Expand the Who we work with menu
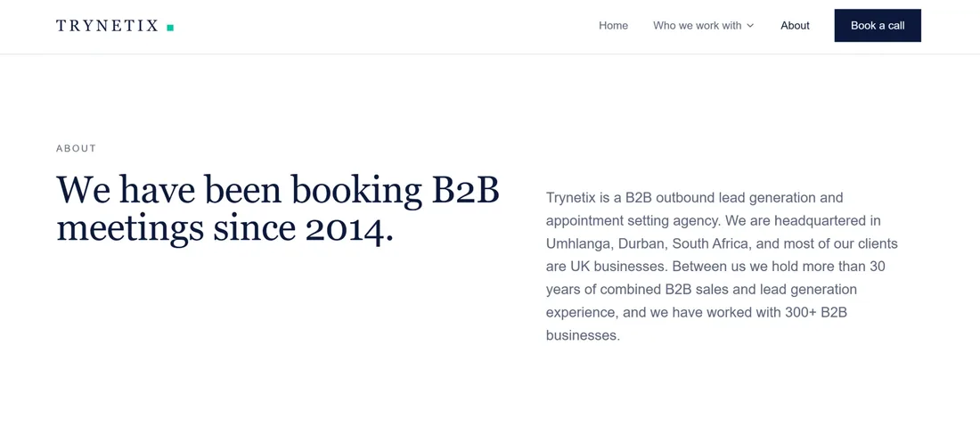 point(704,26)
